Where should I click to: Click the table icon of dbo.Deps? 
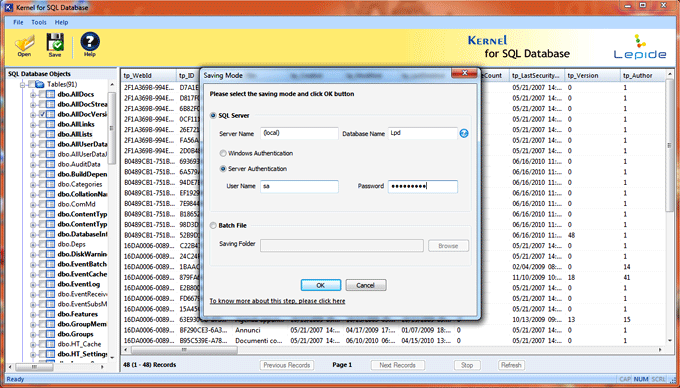tap(50, 244)
